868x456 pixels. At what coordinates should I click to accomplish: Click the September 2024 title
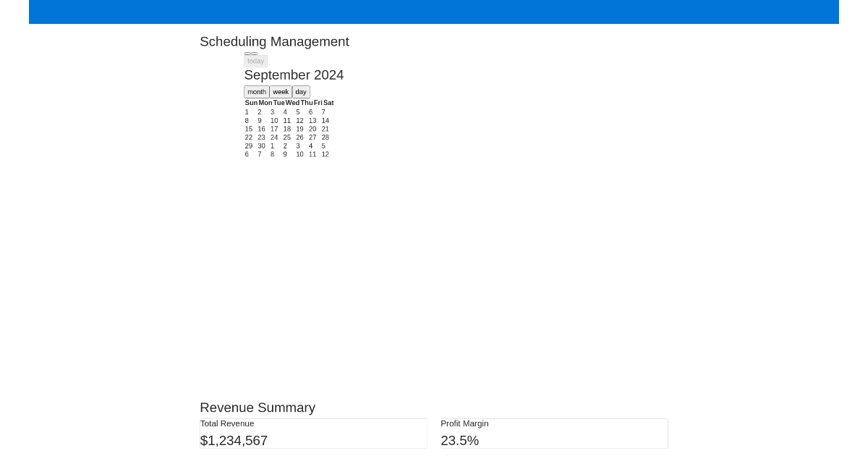pyautogui.click(x=294, y=75)
